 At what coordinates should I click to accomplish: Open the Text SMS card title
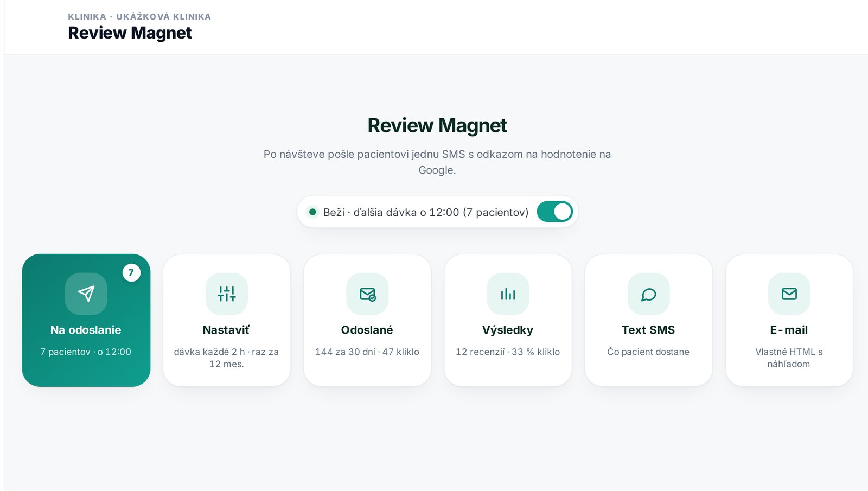click(x=648, y=330)
